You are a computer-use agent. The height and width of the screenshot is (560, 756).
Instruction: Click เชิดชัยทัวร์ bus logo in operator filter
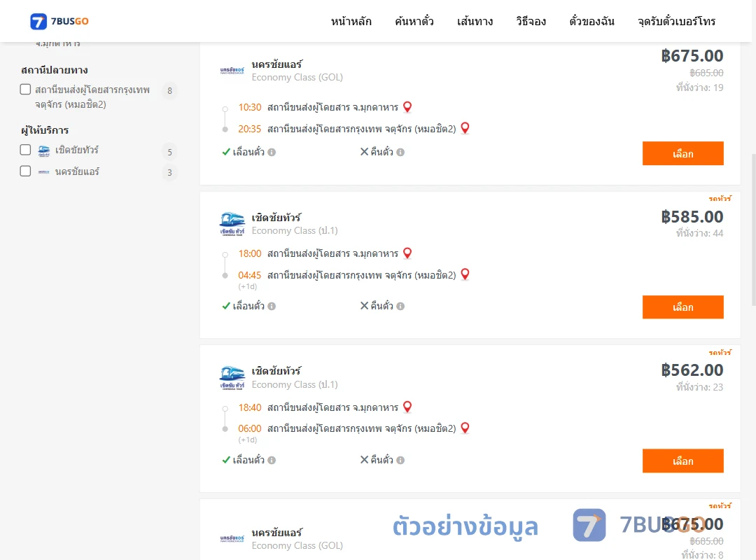(44, 150)
